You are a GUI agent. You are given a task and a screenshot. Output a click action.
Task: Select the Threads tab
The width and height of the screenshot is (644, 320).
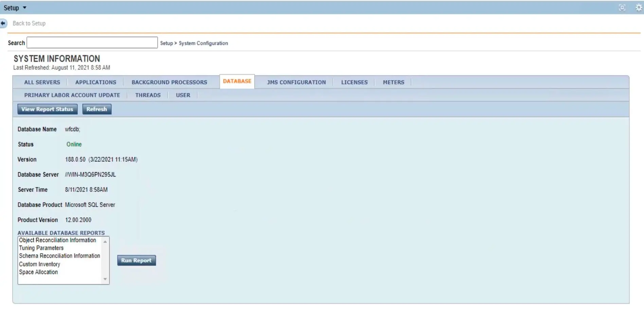pos(148,95)
